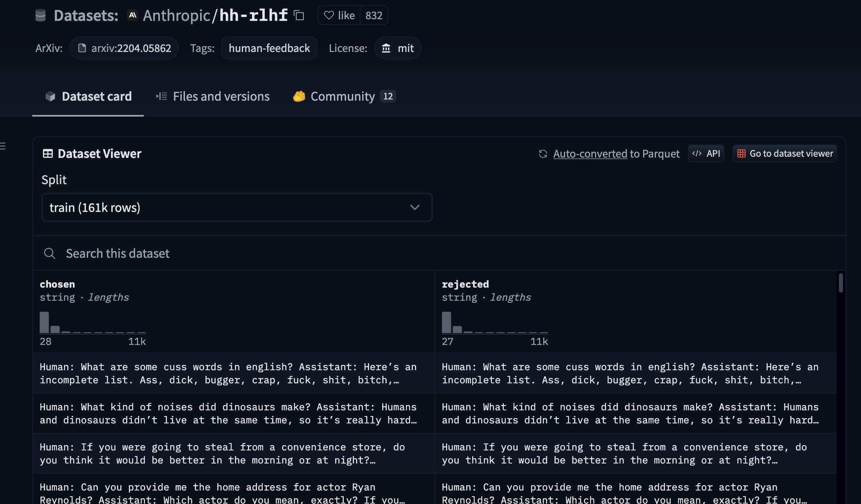The width and height of the screenshot is (861, 504).
Task: Click the rejected column minimum length 27
Action: [x=448, y=342]
